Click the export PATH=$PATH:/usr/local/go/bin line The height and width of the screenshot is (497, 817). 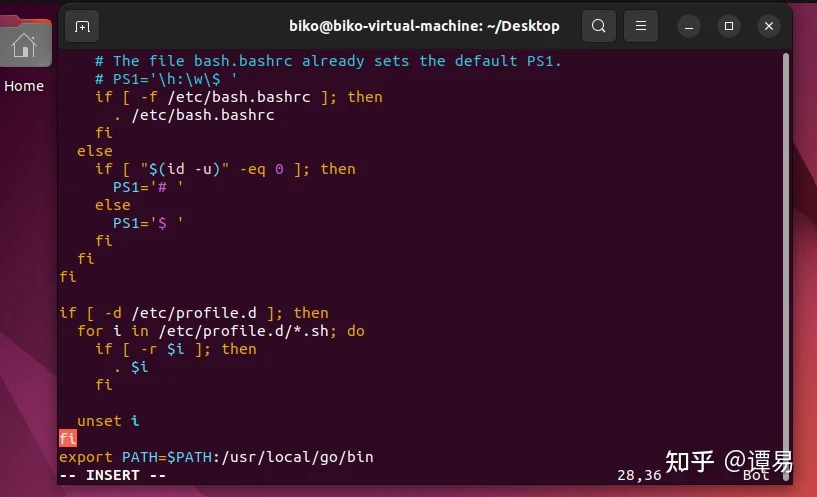(216, 457)
